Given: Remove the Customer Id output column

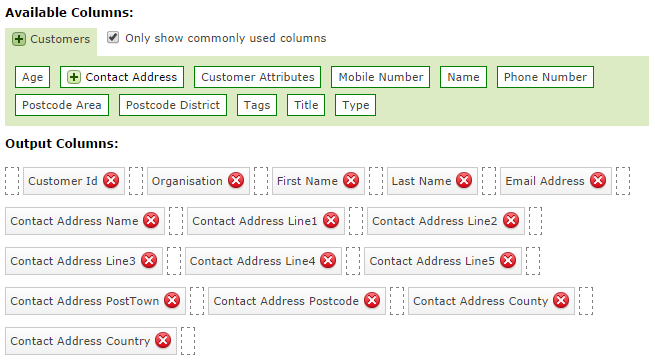Looking at the screenshot, I should (111, 180).
